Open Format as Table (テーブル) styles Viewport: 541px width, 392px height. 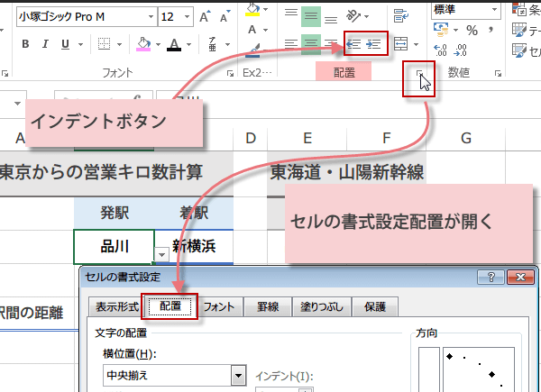tap(527, 31)
